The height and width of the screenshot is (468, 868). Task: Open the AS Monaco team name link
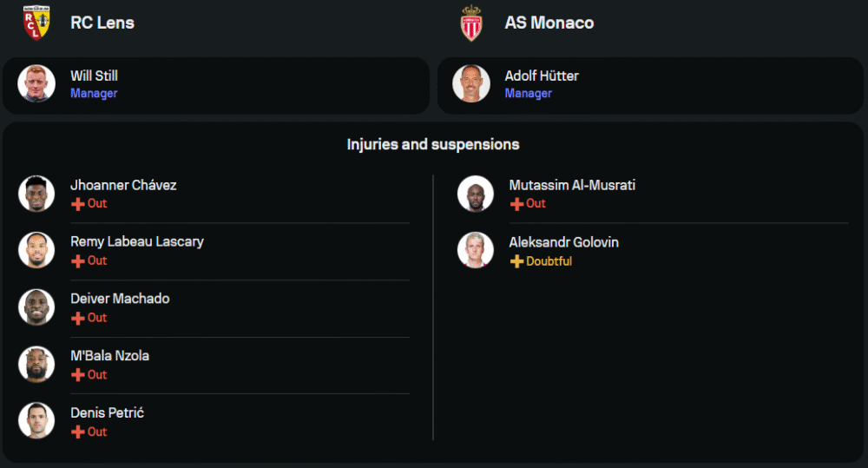[549, 23]
